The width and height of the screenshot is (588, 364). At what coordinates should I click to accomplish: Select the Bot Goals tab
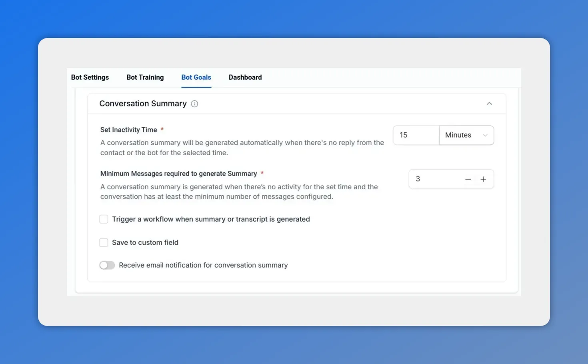coord(196,77)
